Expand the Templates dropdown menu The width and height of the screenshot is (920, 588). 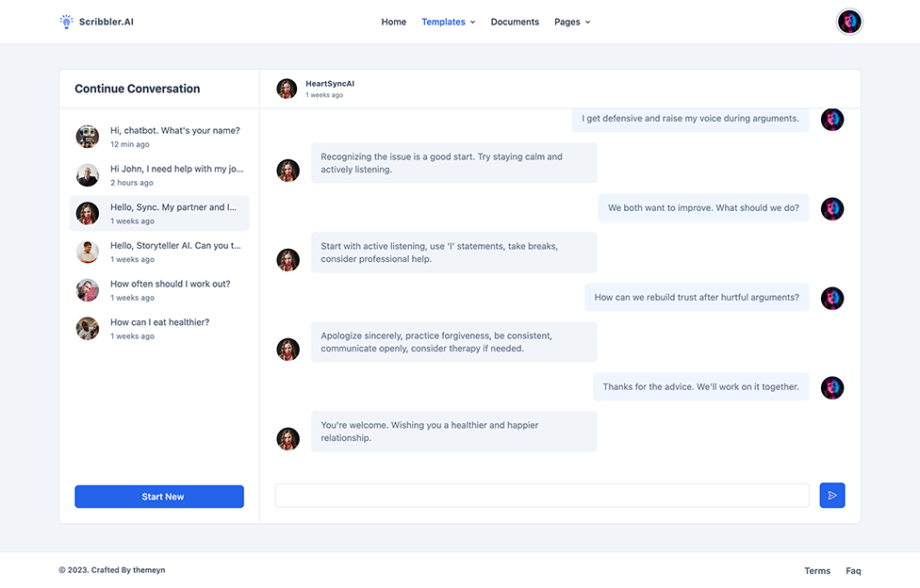(449, 22)
